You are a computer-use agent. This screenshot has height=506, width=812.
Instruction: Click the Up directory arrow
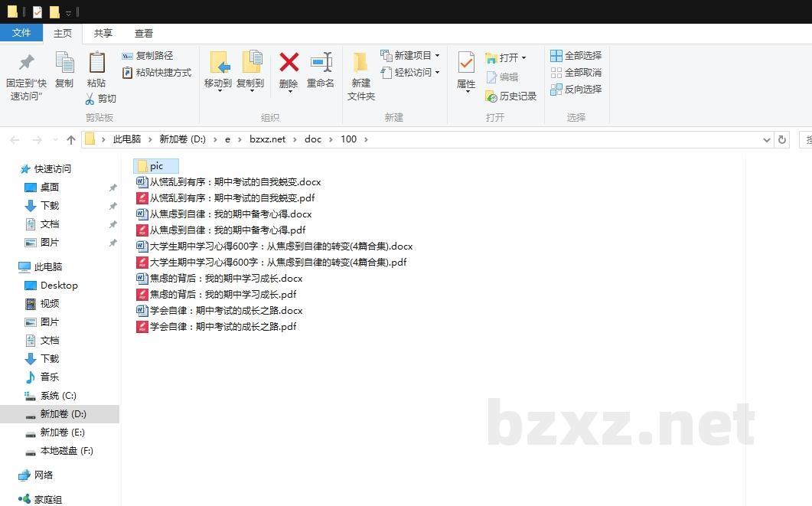[x=71, y=139]
